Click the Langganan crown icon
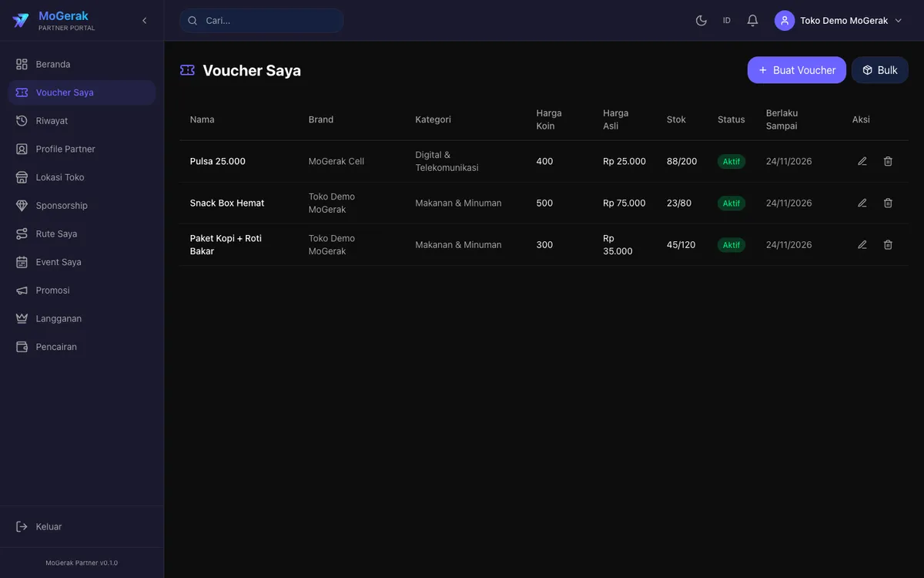This screenshot has width=924, height=578. pyautogui.click(x=22, y=318)
